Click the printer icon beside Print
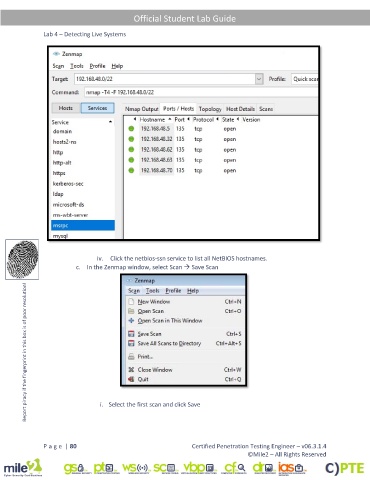This screenshot has height=480, width=370. [131, 356]
